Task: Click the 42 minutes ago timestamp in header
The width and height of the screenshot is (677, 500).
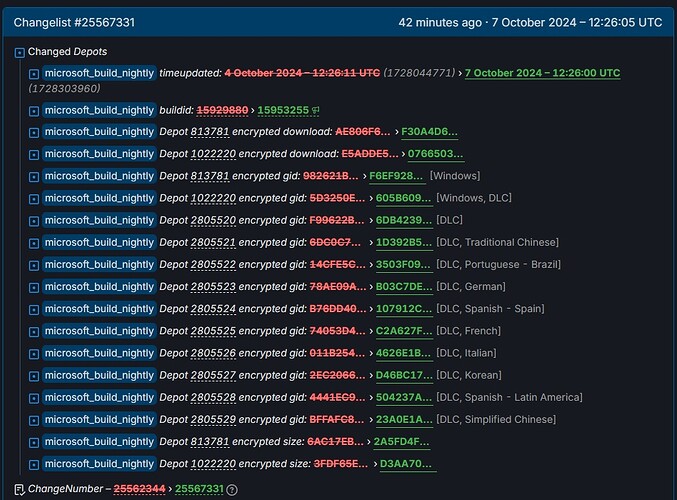Action: point(440,22)
